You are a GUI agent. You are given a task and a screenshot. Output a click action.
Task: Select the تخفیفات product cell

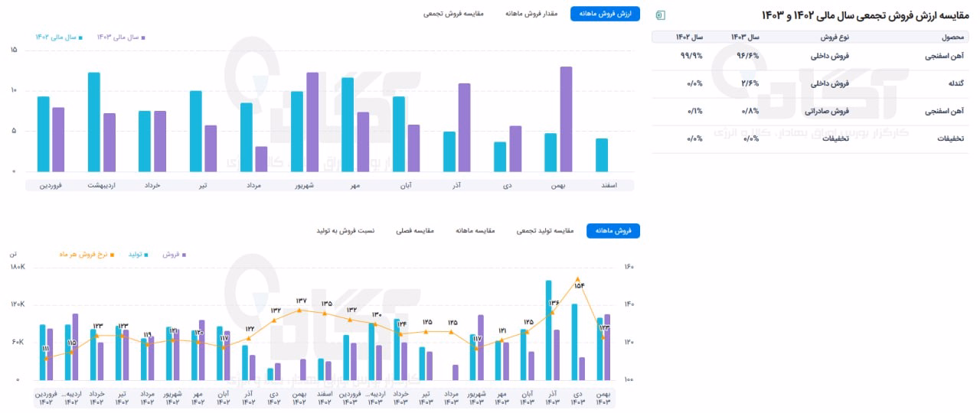coord(950,139)
